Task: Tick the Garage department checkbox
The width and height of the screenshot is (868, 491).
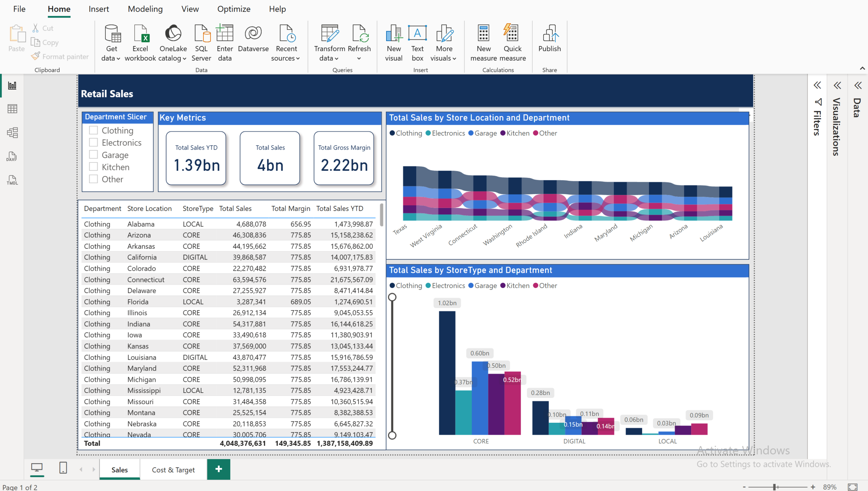Action: coord(94,155)
